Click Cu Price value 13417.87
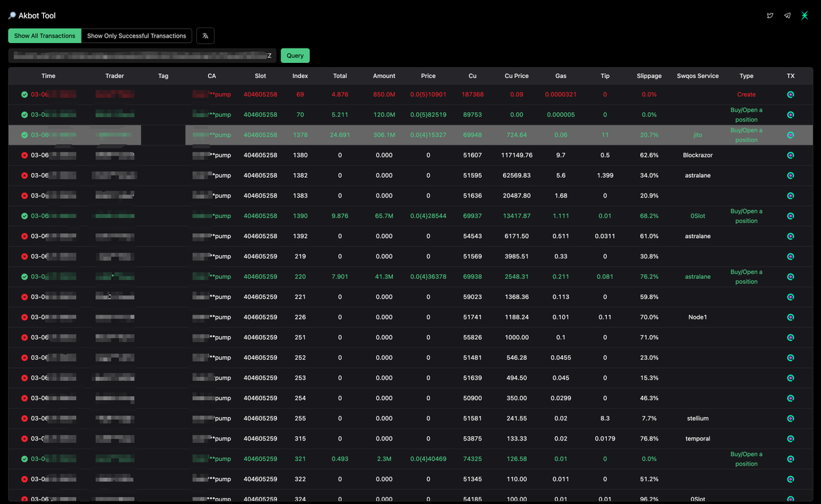The image size is (821, 504). (x=517, y=216)
